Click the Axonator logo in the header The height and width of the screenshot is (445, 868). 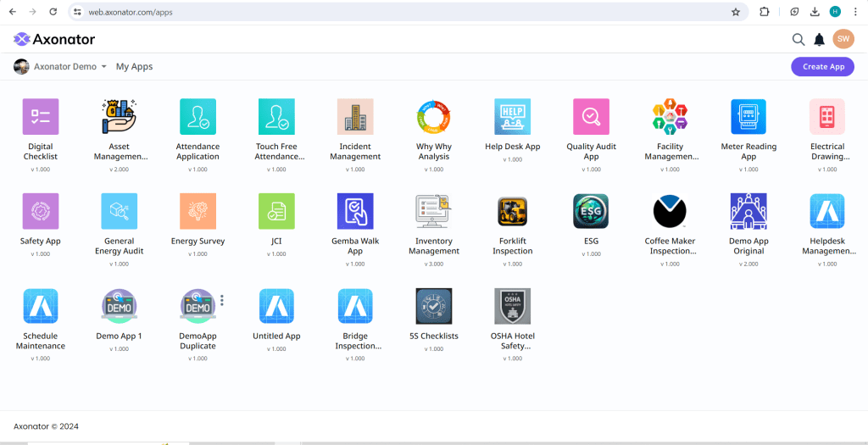tap(54, 39)
